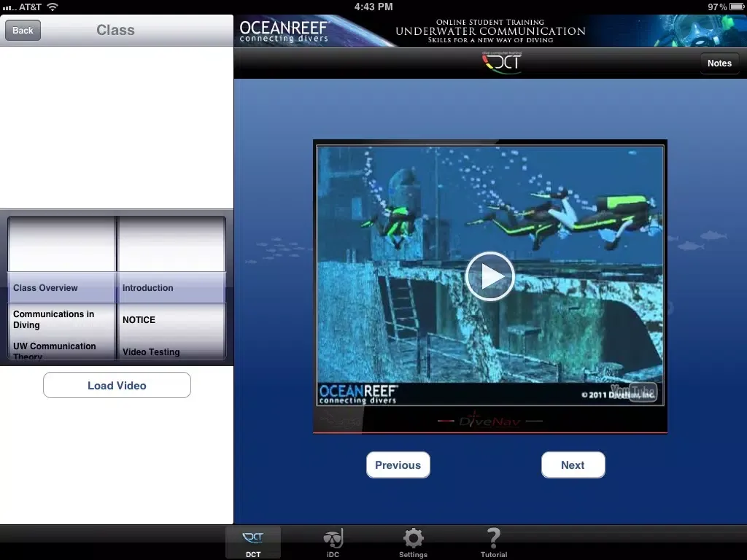
Task: Click the Load Video button
Action: coord(117,385)
